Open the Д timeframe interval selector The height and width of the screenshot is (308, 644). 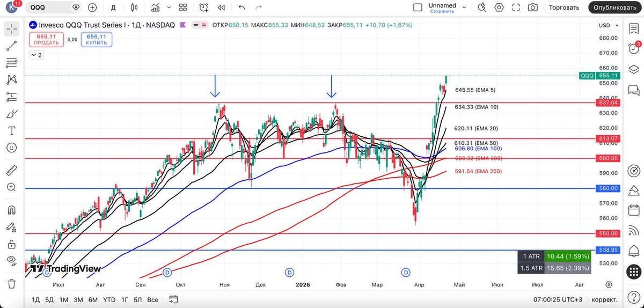pos(113,8)
